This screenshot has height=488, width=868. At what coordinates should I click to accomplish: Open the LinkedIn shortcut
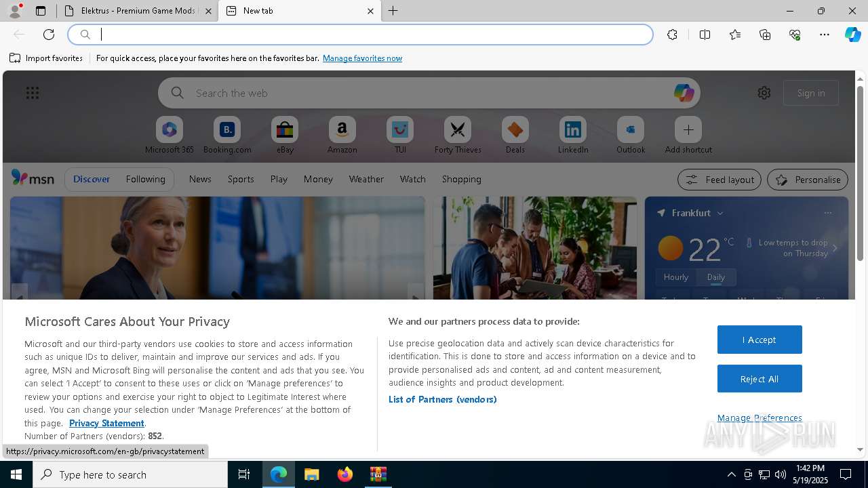coord(573,135)
